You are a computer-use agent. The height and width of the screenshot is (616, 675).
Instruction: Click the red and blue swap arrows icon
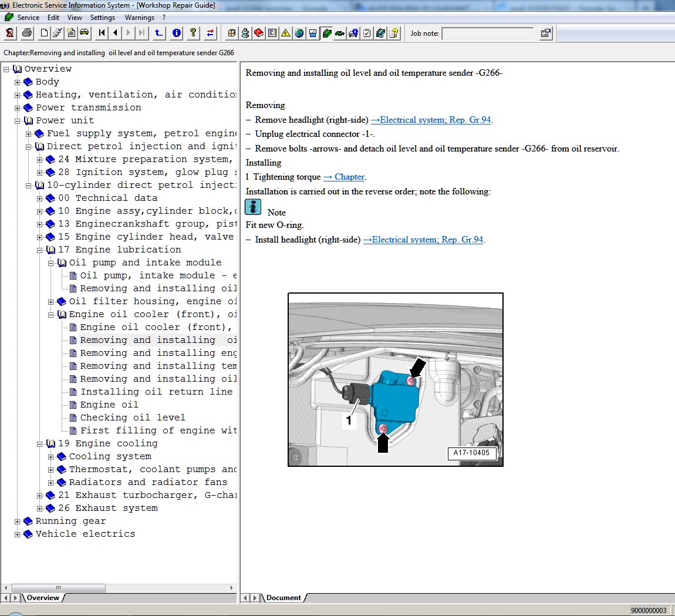(210, 33)
